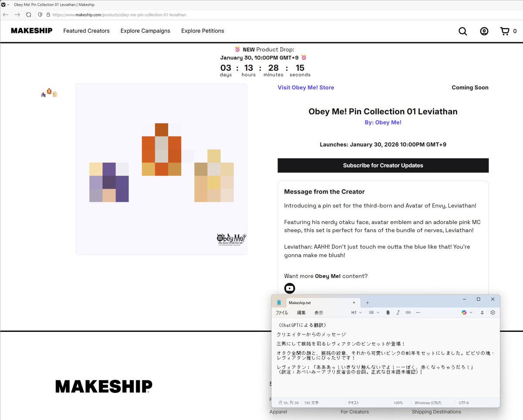Click Subscribe for Creator Updates
The height and width of the screenshot is (420, 523).
point(383,165)
